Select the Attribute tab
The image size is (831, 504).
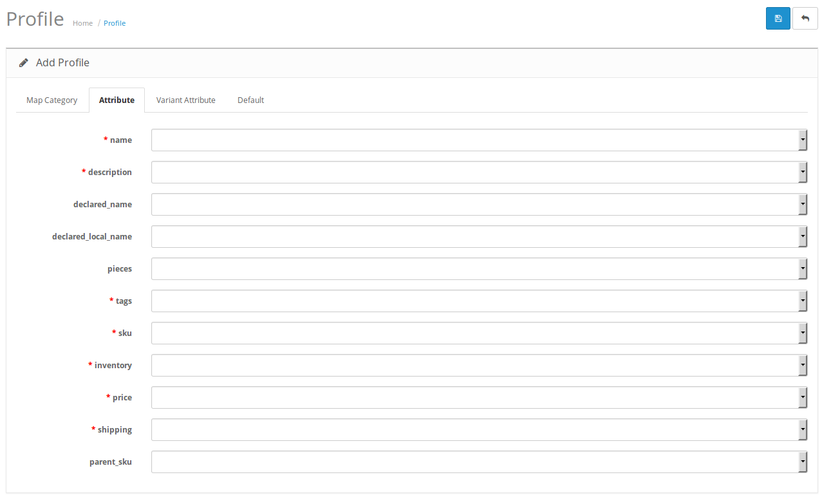pyautogui.click(x=117, y=100)
